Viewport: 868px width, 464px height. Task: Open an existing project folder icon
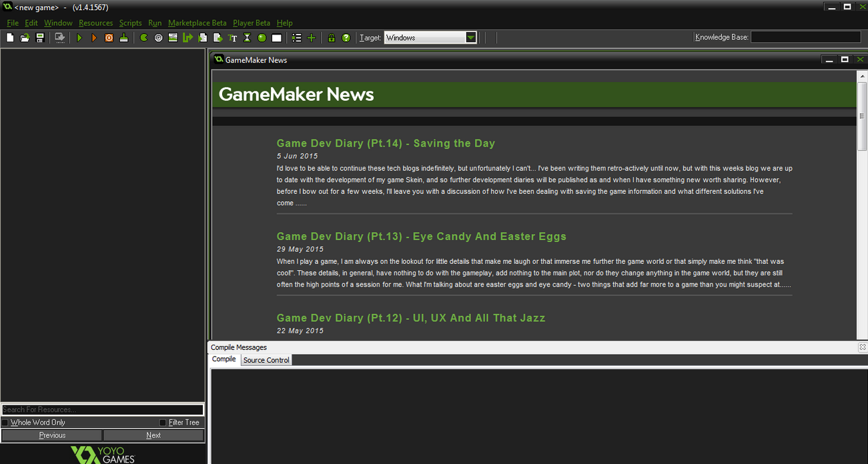click(25, 38)
